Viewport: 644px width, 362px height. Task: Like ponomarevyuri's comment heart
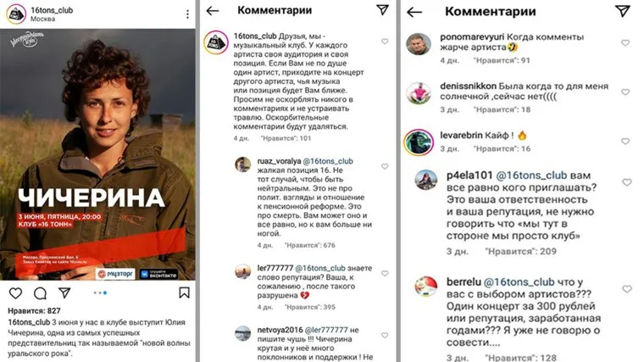pos(625,42)
